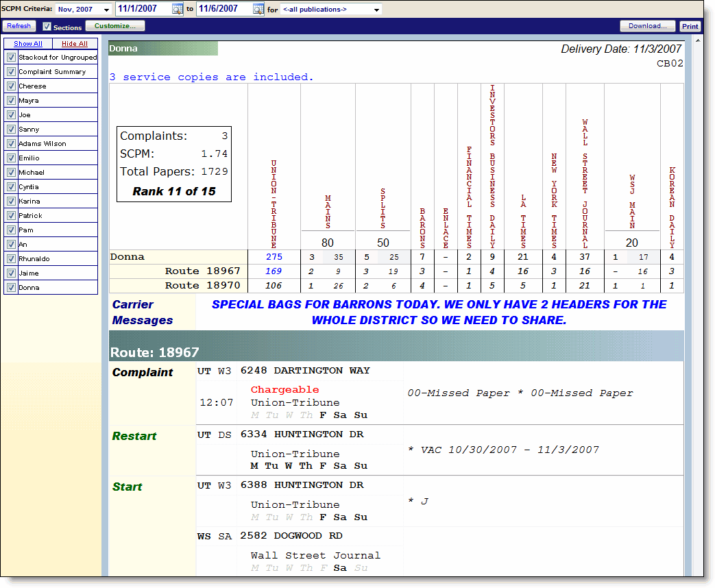
Task: Click the Refresh button
Action: click(19, 26)
